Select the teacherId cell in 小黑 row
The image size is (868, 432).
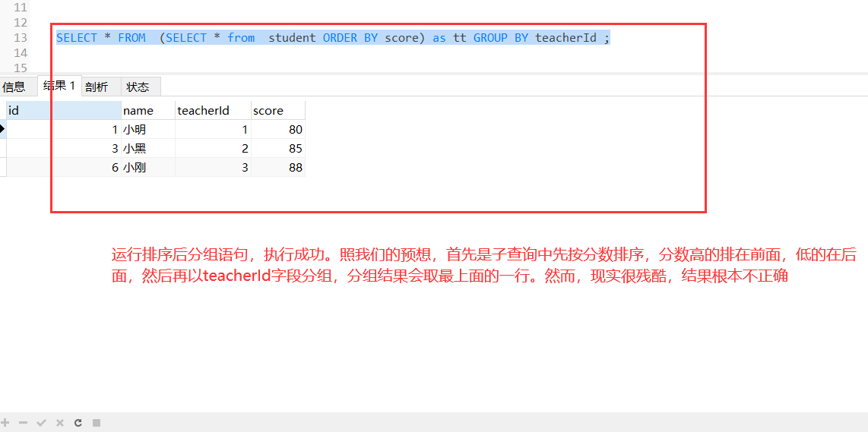(213, 148)
